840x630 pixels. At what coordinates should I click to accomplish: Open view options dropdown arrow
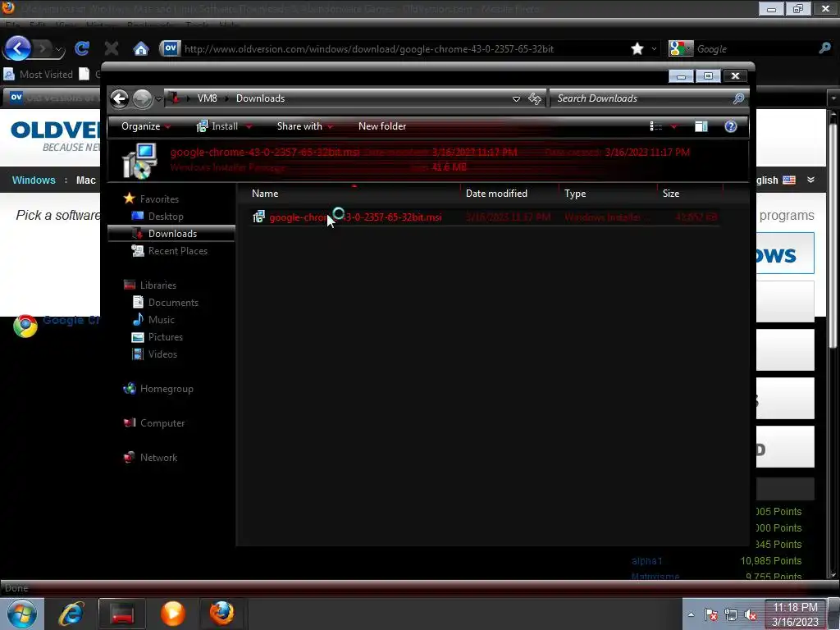point(674,127)
